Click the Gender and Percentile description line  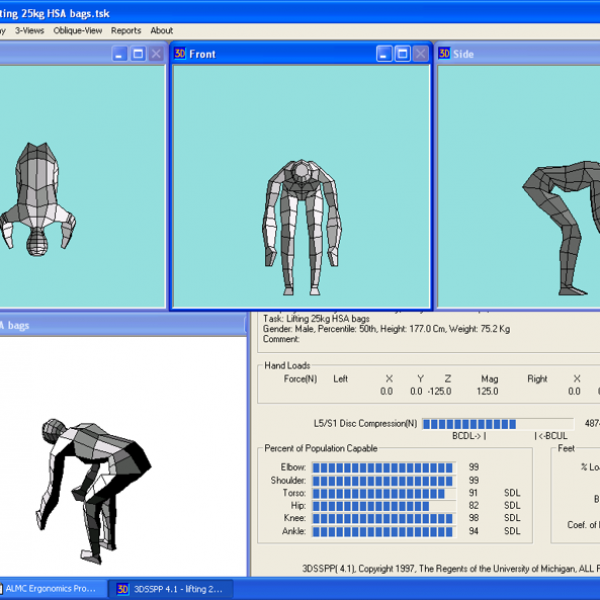pyautogui.click(x=386, y=329)
